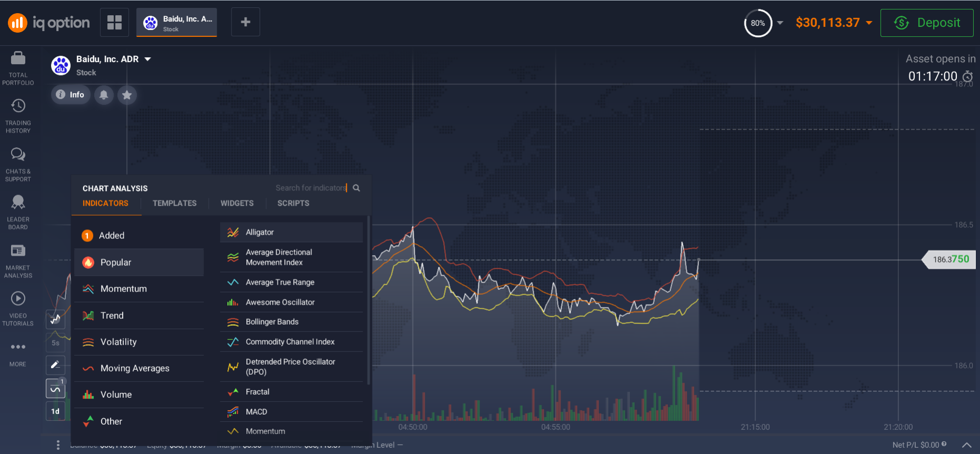Image resolution: width=980 pixels, height=454 pixels.
Task: Select the Baidu, Inc. Stock asset tab
Action: (177, 23)
